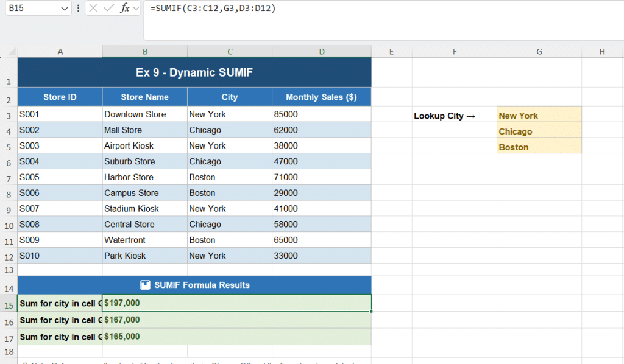624x364 pixels.
Task: Select the cell showing $197,000
Action: coord(236,303)
